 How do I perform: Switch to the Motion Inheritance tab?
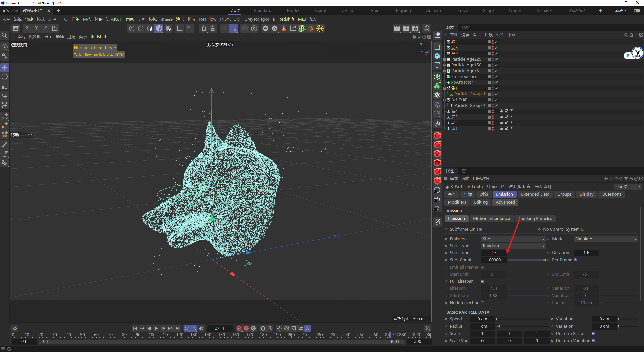coord(491,219)
